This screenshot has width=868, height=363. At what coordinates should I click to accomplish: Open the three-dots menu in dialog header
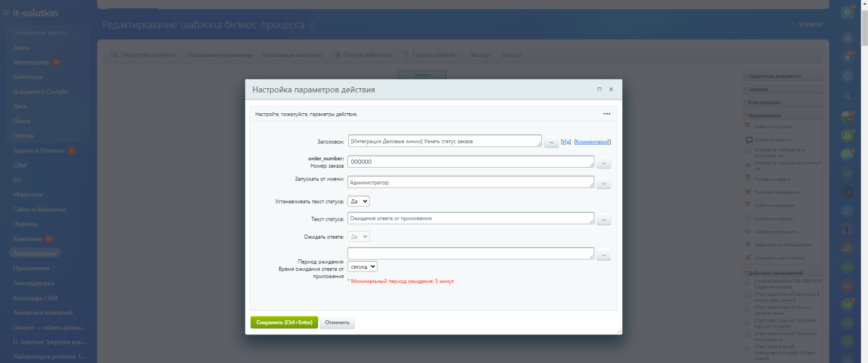click(x=607, y=114)
